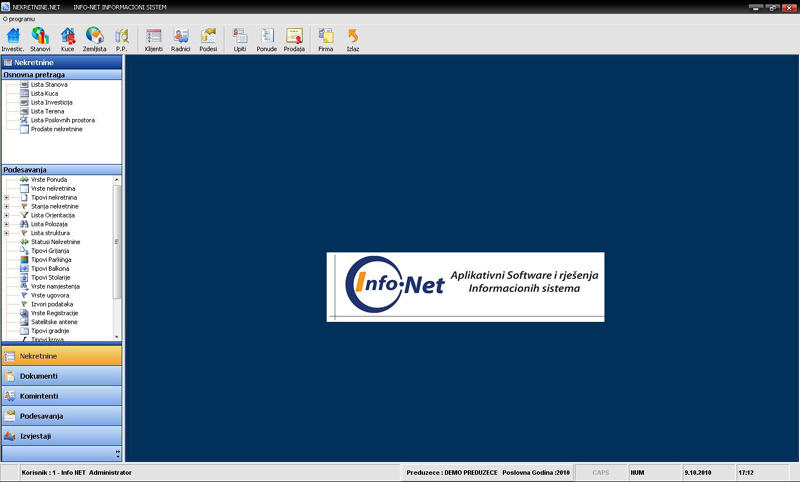The image size is (800, 482).
Task: Open the Upiti toolbar icon
Action: coord(240,40)
